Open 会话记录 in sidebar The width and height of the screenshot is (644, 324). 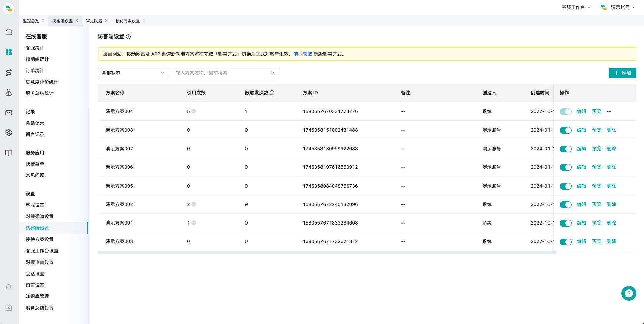coord(35,123)
